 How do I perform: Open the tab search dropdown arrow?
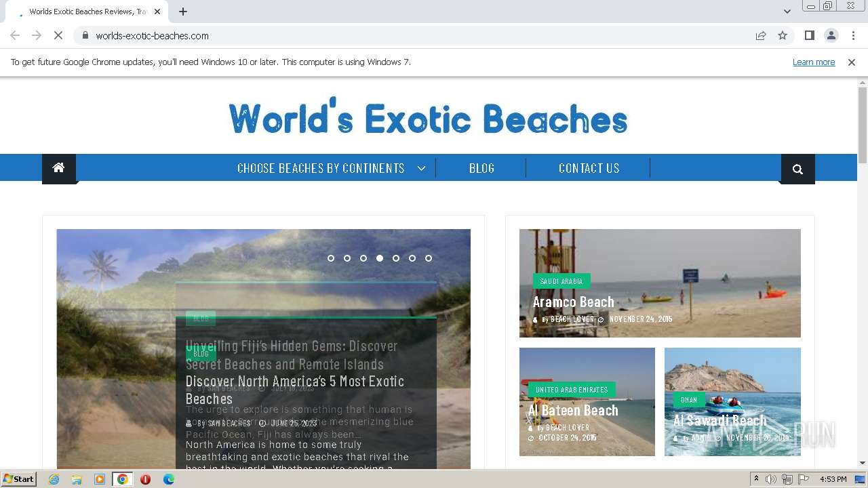coord(787,11)
